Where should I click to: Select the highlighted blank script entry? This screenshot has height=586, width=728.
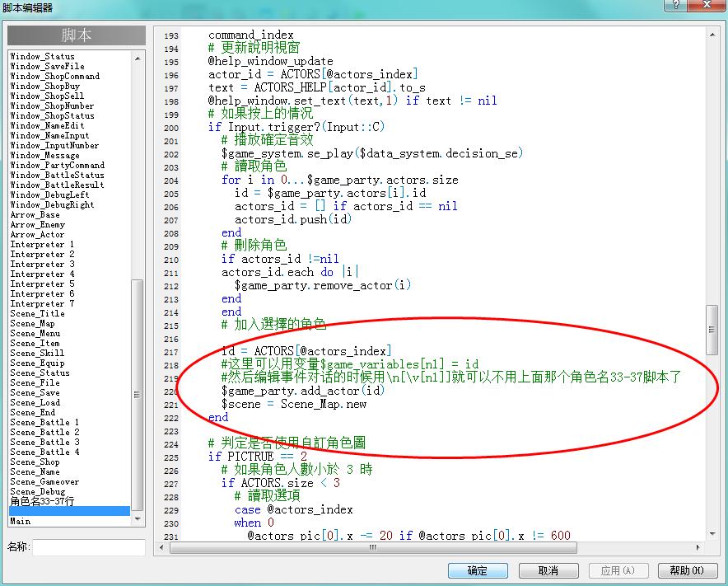70,511
